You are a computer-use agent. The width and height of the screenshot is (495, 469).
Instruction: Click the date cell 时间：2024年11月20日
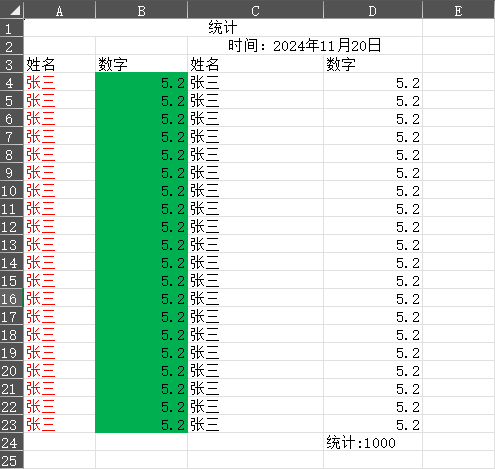tap(305, 46)
